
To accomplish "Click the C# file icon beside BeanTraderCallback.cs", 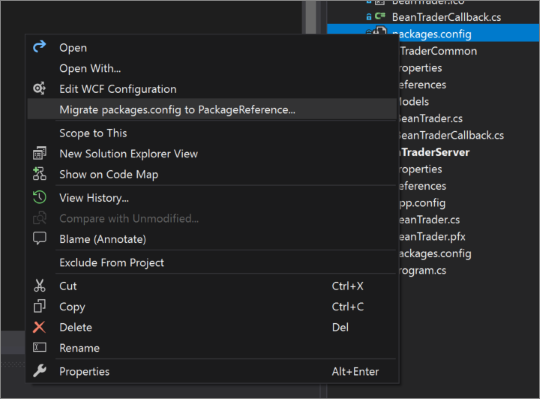I will [380, 16].
